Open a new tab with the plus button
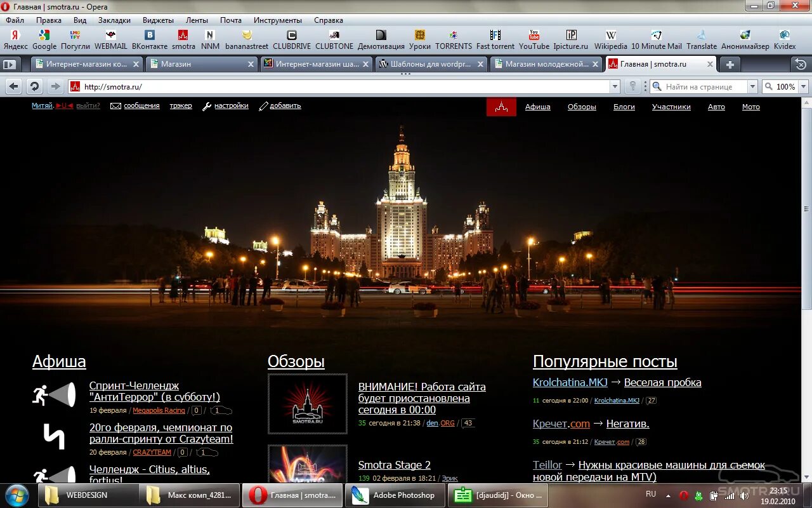Image resolution: width=812 pixels, height=508 pixels. [730, 64]
